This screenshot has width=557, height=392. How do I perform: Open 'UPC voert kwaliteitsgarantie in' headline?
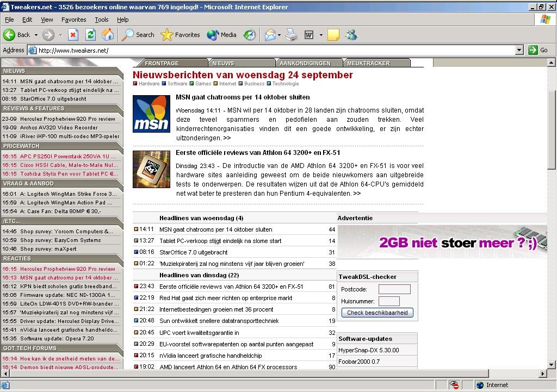click(199, 333)
